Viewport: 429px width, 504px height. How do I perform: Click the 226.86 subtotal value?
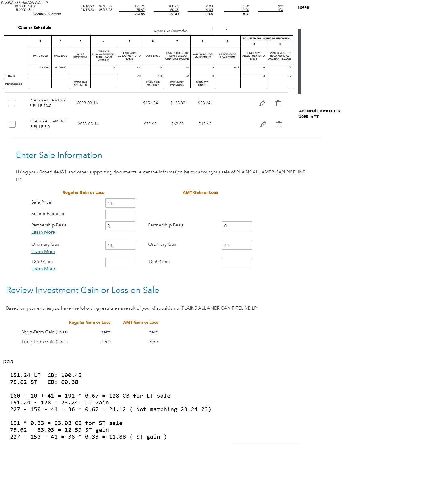(139, 14)
